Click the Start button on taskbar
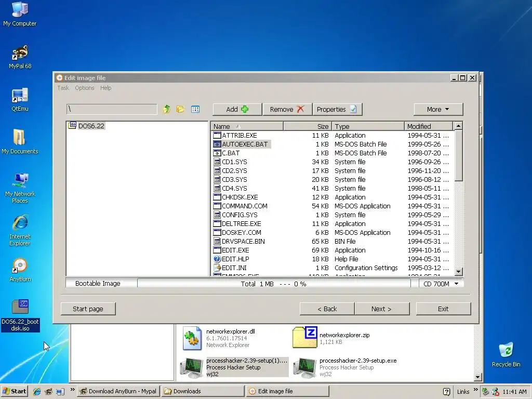This screenshot has height=399, width=532. 15,391
